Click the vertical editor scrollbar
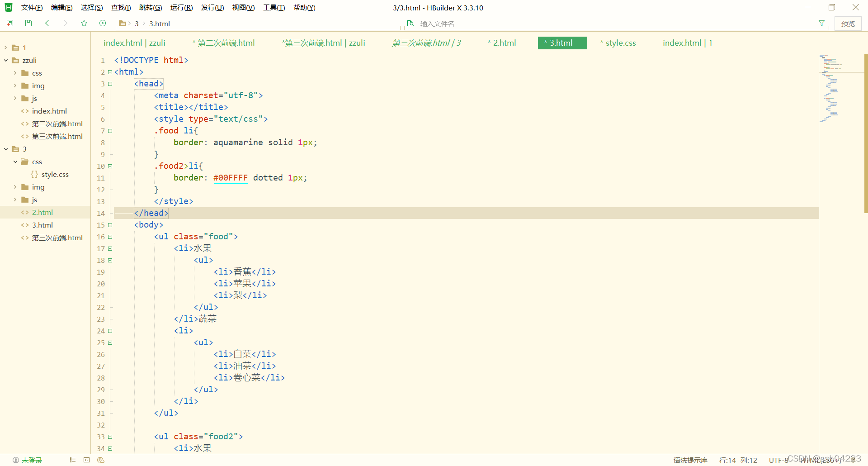Image resolution: width=868 pixels, height=466 pixels. pos(866,133)
